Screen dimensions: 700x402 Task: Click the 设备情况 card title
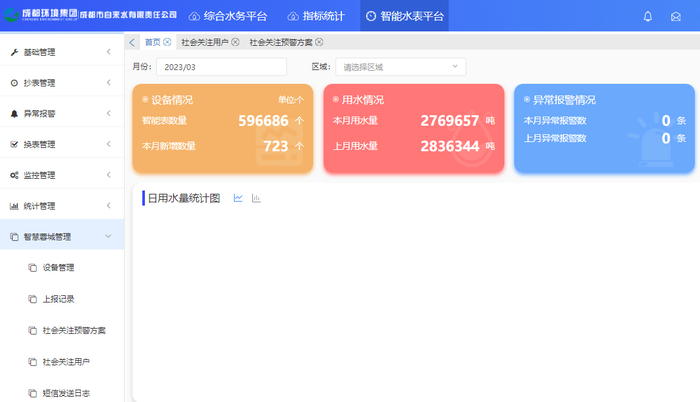click(x=172, y=100)
